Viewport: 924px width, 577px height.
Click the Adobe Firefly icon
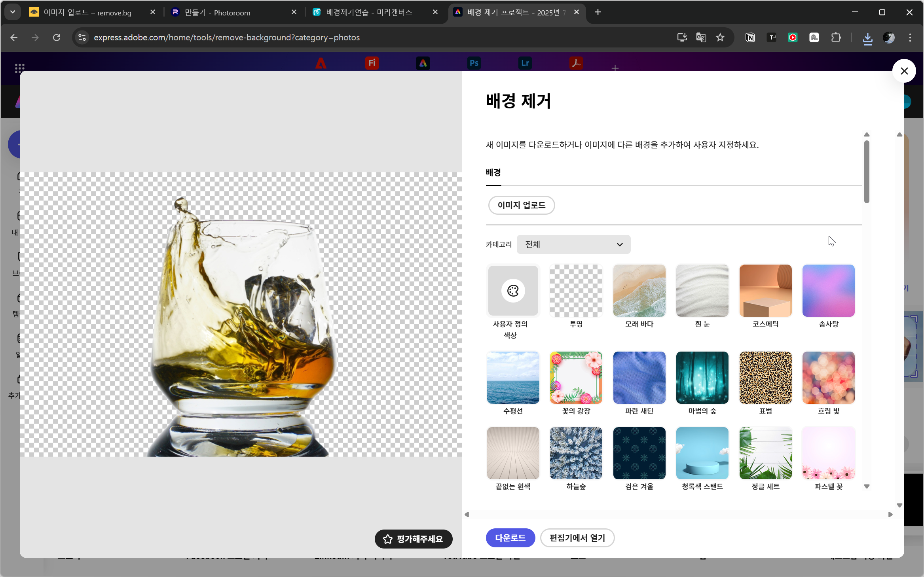(x=372, y=63)
